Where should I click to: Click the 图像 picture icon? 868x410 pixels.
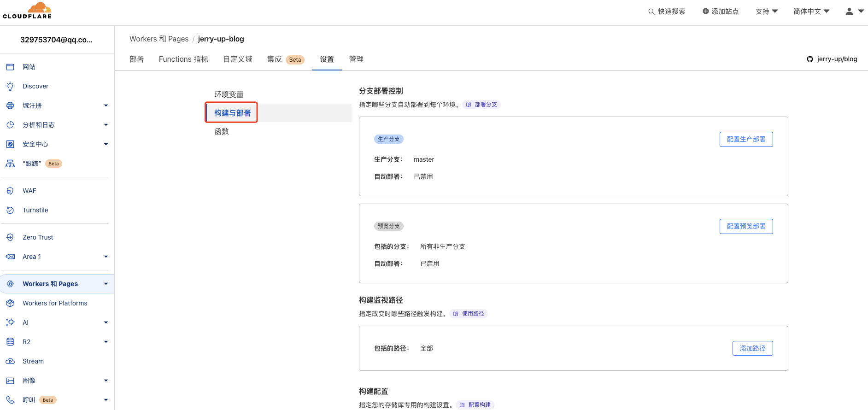coord(10,381)
